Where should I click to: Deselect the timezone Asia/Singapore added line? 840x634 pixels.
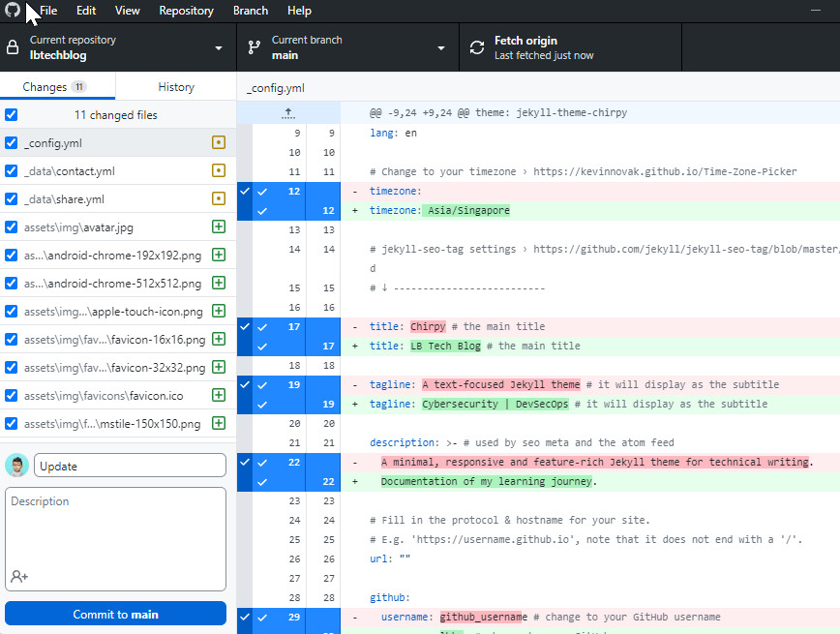(x=261, y=210)
